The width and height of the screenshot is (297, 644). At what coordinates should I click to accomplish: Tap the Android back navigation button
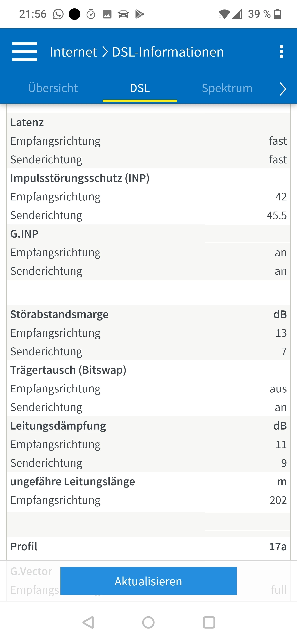tap(88, 622)
